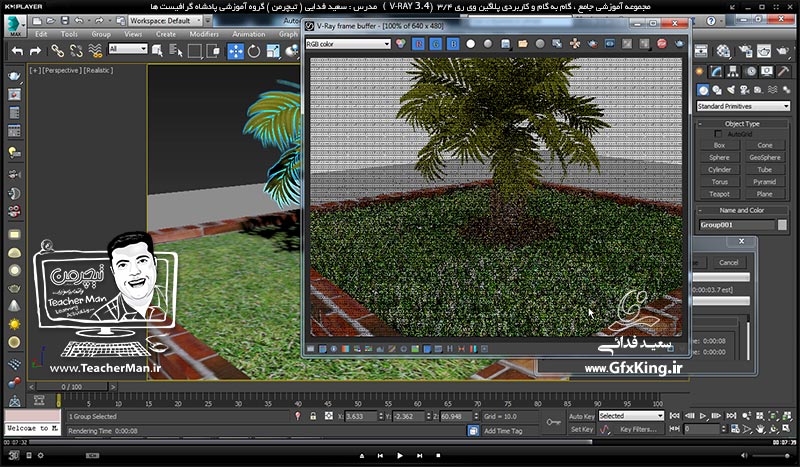
Task: Toggle the Set Keys large key button
Action: tap(553, 423)
